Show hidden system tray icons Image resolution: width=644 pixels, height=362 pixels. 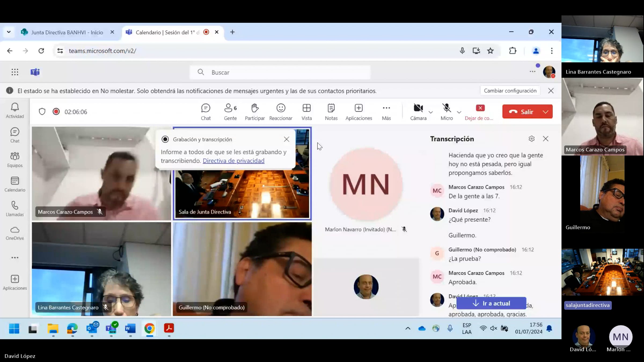[x=408, y=328]
